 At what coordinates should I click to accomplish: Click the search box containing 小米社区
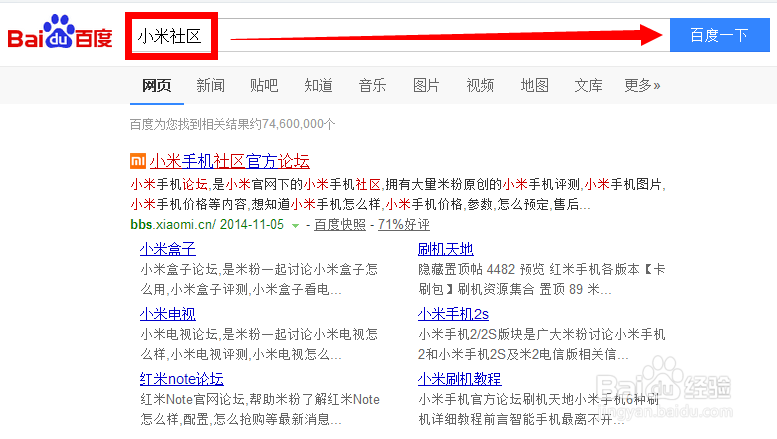(x=397, y=35)
